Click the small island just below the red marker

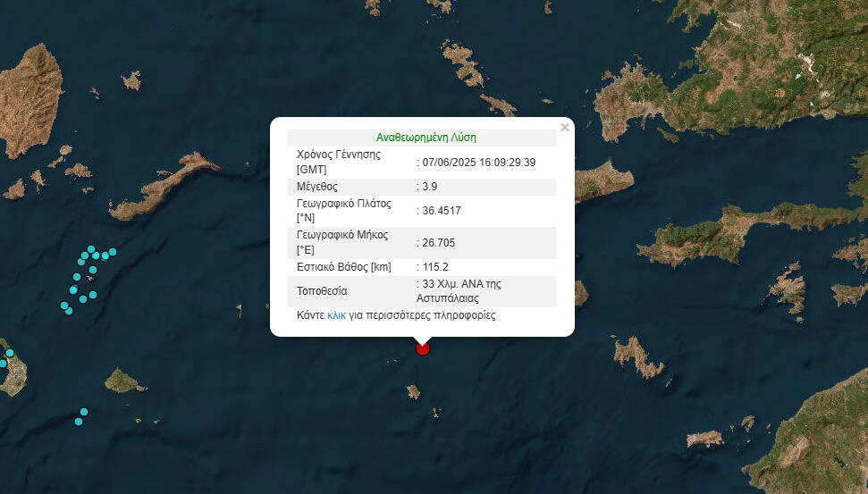(x=413, y=391)
